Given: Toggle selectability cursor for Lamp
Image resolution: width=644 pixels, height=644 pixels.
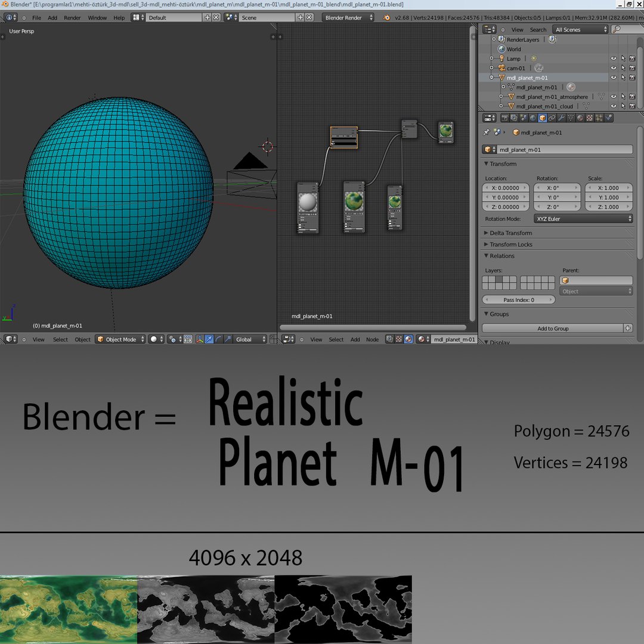Looking at the screenshot, I should pyautogui.click(x=623, y=58).
